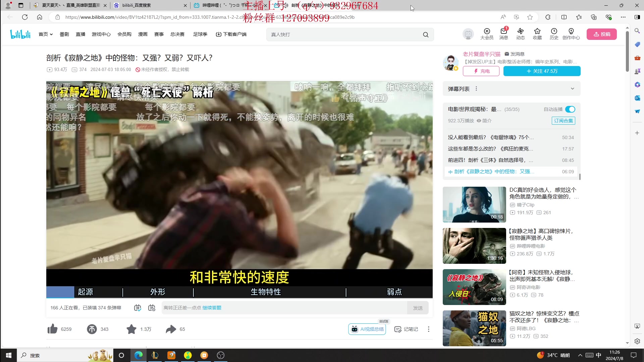Open the 猫奴之地 recommended video thumbnail
Viewport: 644px width, 362px height.
(474, 328)
